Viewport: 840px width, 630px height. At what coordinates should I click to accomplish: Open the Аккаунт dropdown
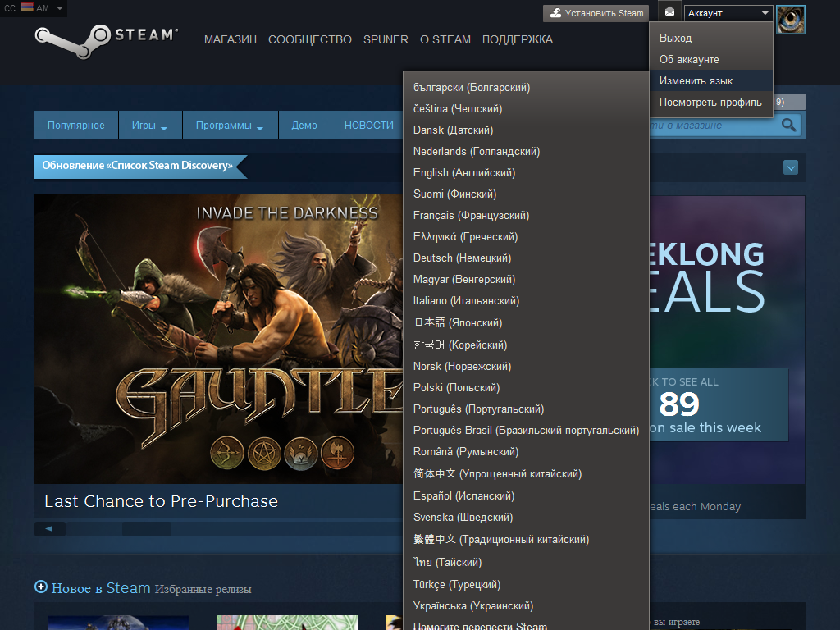[x=728, y=13]
